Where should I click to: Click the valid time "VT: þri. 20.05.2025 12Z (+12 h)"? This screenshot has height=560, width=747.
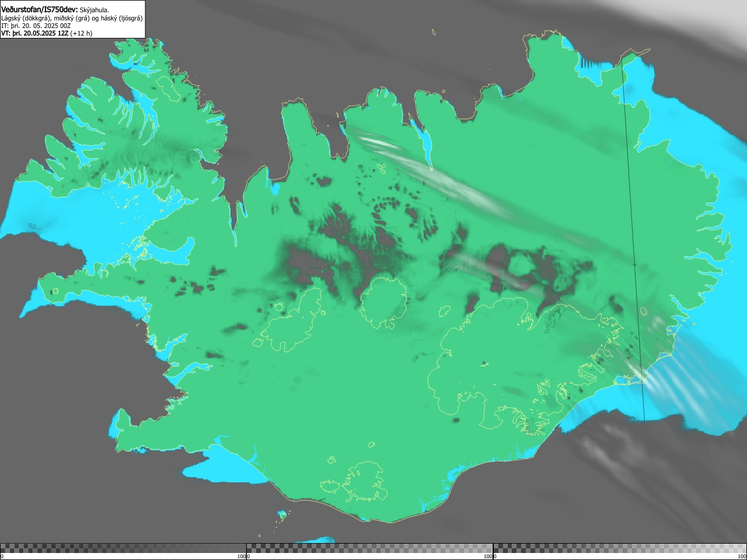(47, 33)
